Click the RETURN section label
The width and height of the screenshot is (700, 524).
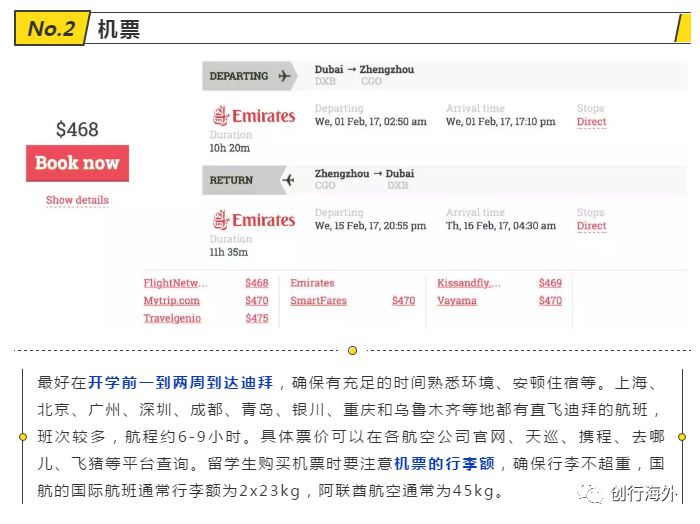point(231,180)
